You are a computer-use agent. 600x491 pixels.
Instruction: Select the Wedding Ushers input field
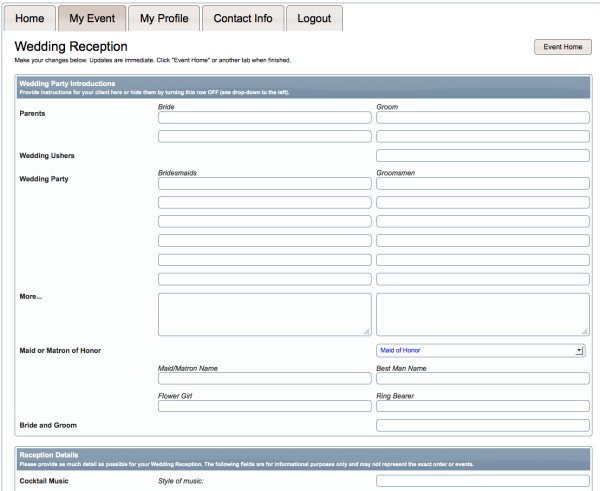pyautogui.click(x=482, y=155)
